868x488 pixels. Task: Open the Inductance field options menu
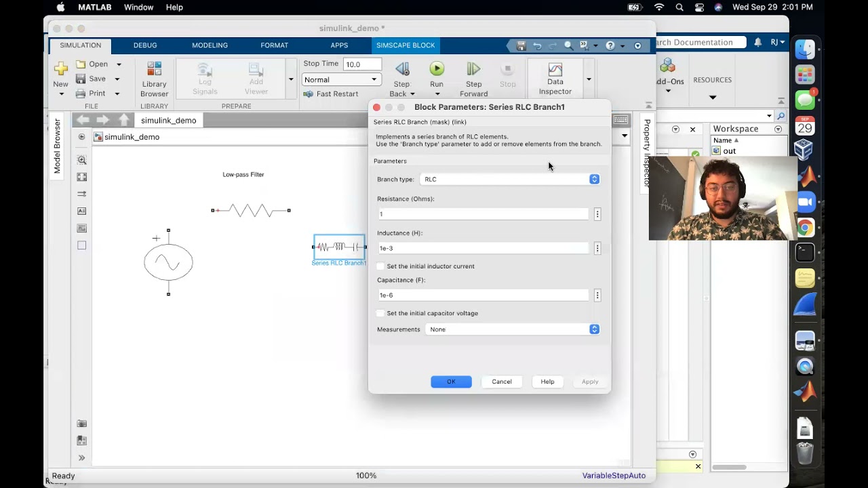tap(597, 248)
